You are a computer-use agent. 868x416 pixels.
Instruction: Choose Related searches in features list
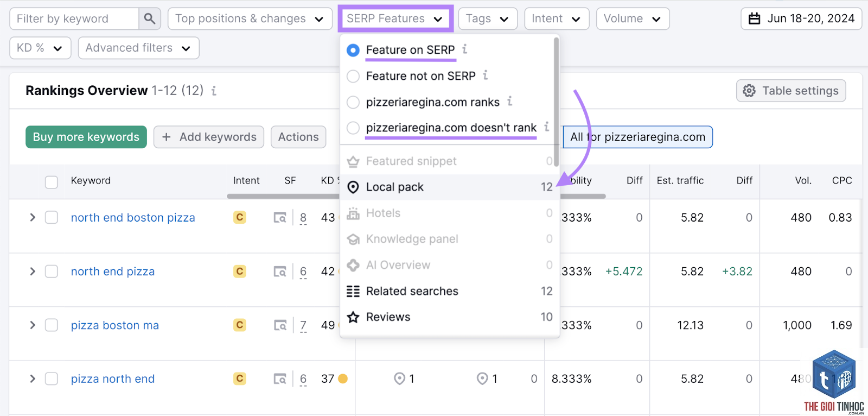coord(449,292)
